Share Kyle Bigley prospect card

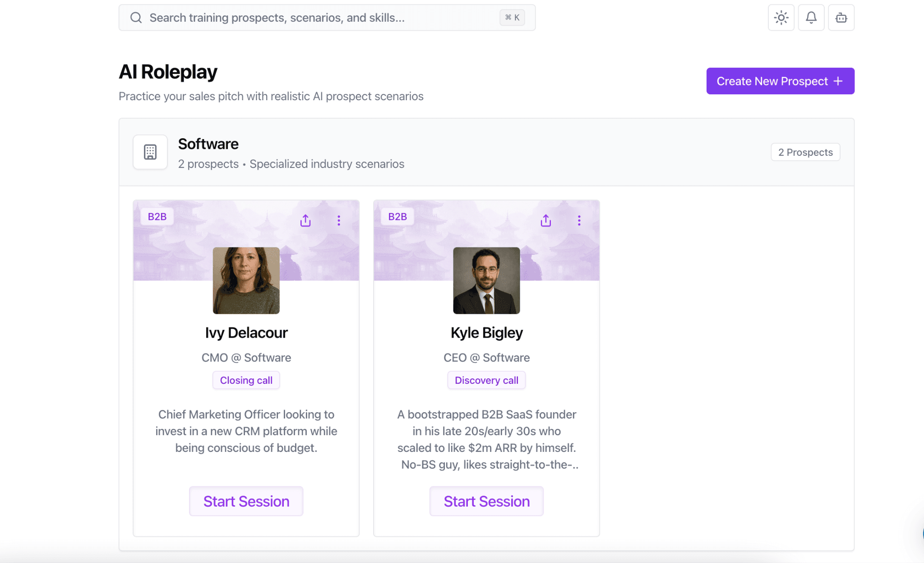pos(546,220)
